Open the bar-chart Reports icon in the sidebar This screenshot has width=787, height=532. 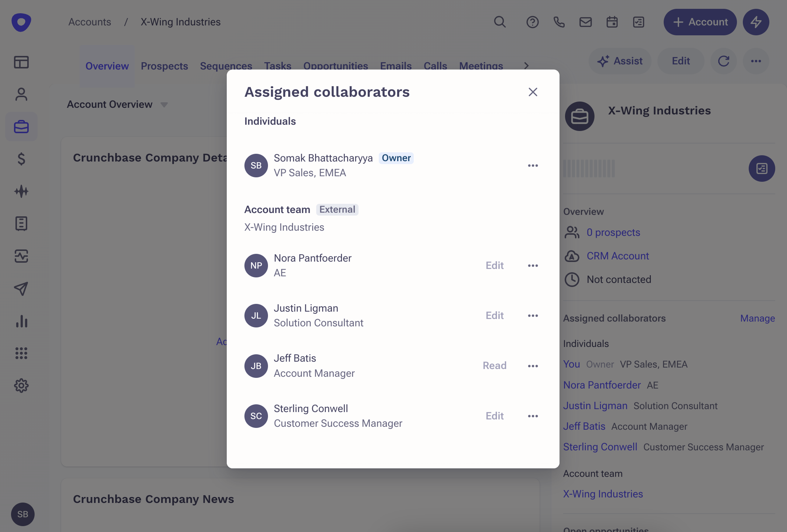[21, 322]
